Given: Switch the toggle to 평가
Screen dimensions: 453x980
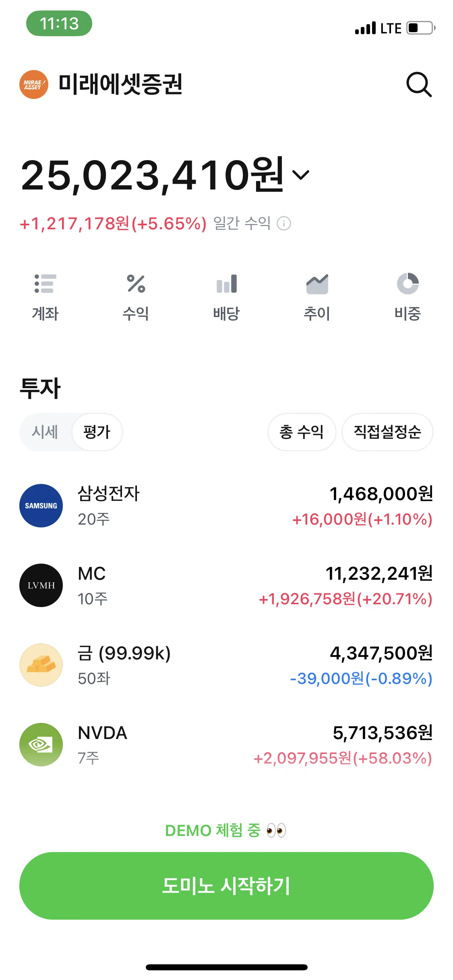Looking at the screenshot, I should click(x=97, y=432).
